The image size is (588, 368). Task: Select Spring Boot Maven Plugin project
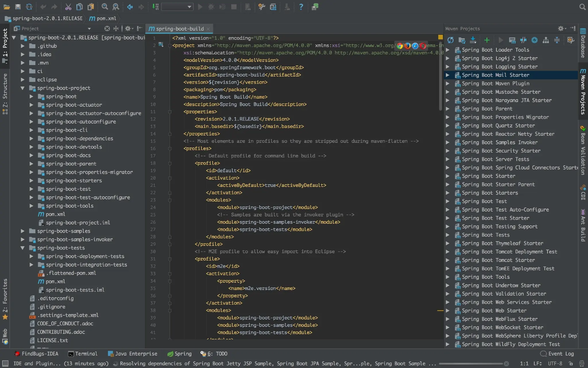pyautogui.click(x=495, y=84)
